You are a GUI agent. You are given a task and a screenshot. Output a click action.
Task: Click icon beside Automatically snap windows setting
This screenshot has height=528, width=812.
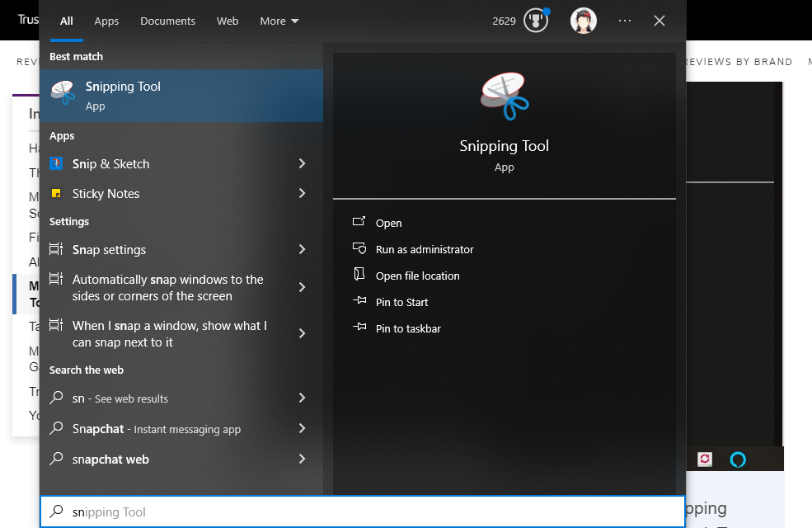coord(56,280)
